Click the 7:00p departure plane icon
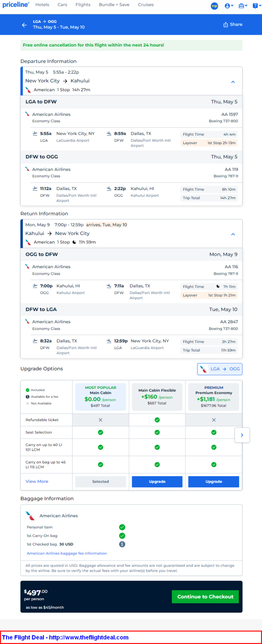This screenshot has width=262, height=644. point(35,286)
